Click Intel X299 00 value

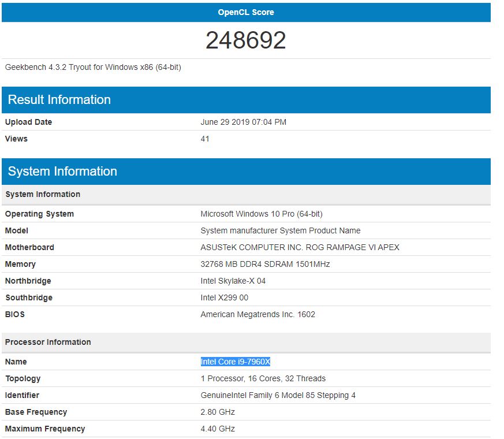[225, 297]
